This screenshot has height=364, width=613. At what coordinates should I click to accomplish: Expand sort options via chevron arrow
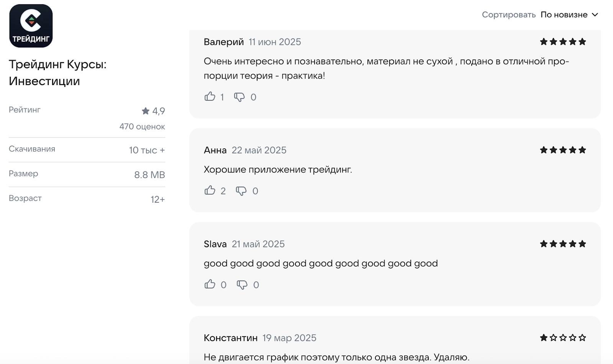pyautogui.click(x=595, y=15)
